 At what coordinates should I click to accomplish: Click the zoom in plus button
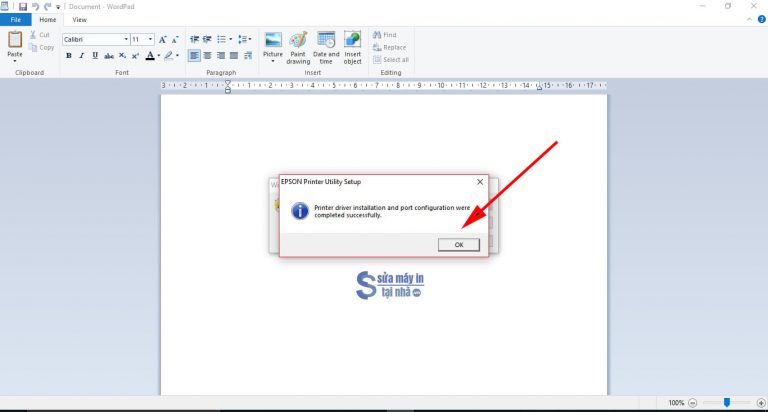coord(761,402)
